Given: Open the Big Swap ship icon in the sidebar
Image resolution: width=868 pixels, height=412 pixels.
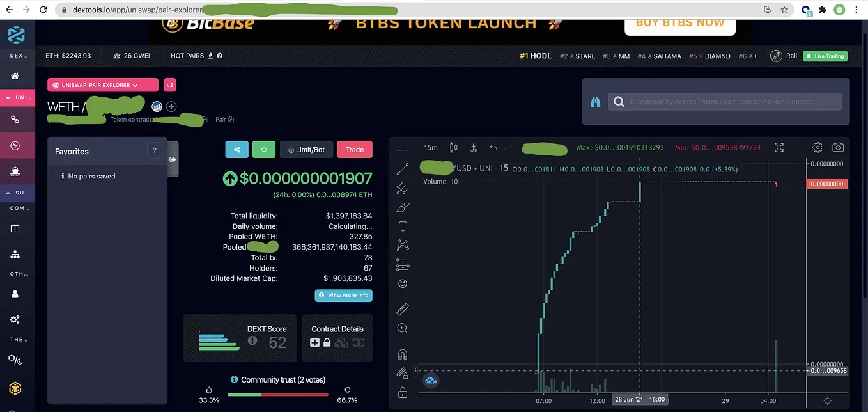Looking at the screenshot, I should [15, 170].
